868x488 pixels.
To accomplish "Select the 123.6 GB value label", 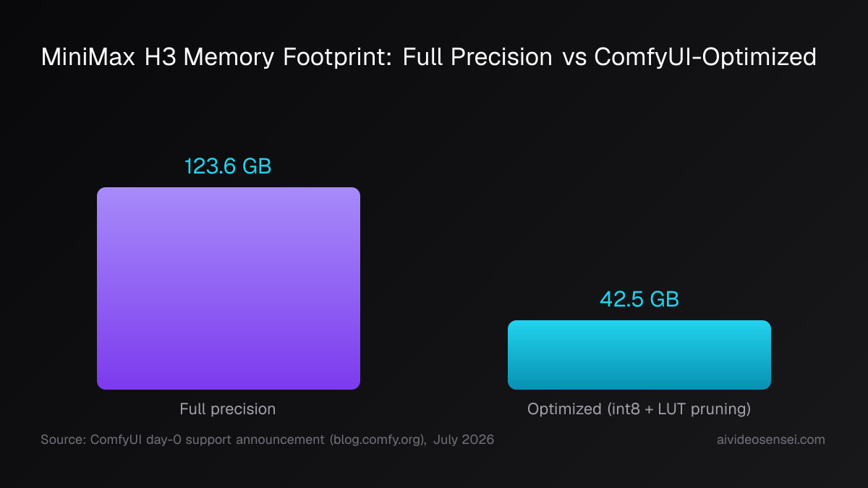I will point(228,166).
